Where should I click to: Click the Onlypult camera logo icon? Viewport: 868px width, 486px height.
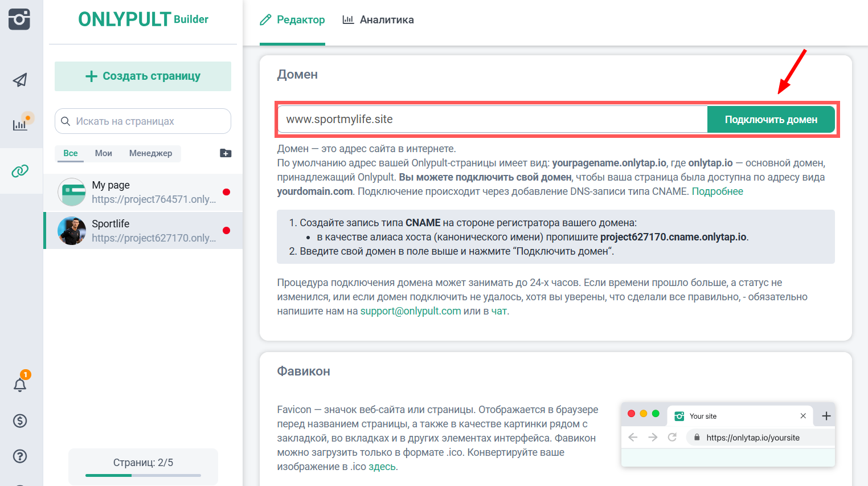click(x=19, y=19)
